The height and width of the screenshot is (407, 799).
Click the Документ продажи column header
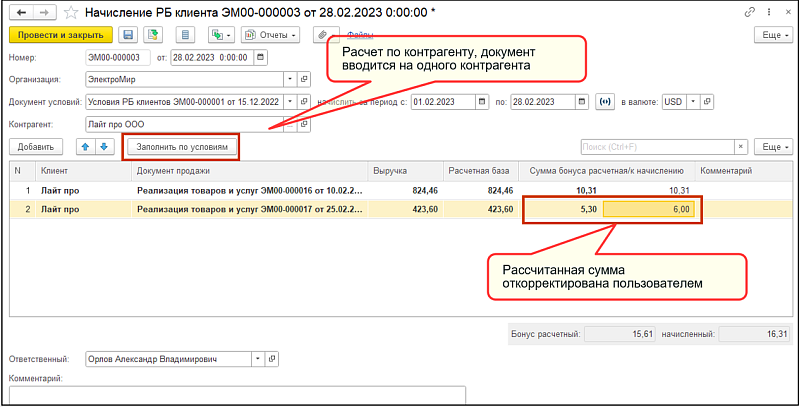tap(250, 171)
